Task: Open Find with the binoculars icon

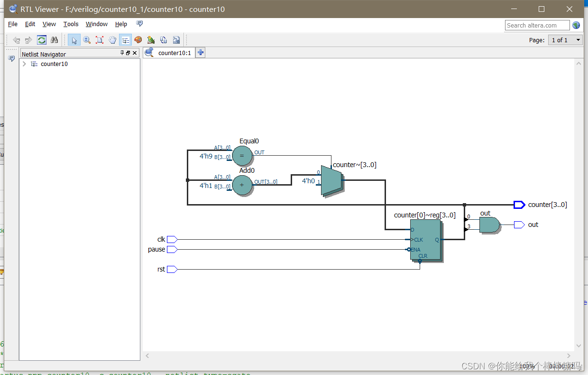Action: [54, 40]
